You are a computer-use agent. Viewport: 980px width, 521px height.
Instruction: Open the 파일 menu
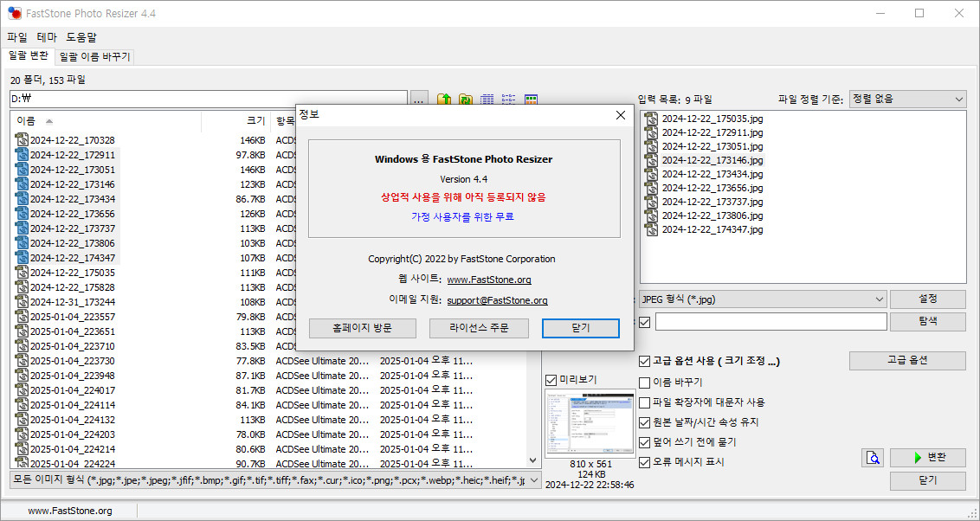point(17,37)
